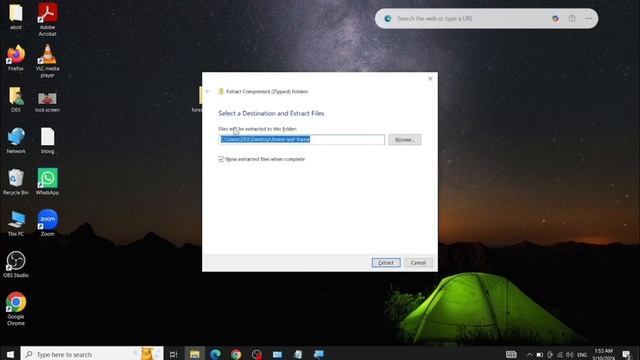This screenshot has width=640, height=360.
Task: Click the Copilot icon in search widget
Action: (x=555, y=18)
